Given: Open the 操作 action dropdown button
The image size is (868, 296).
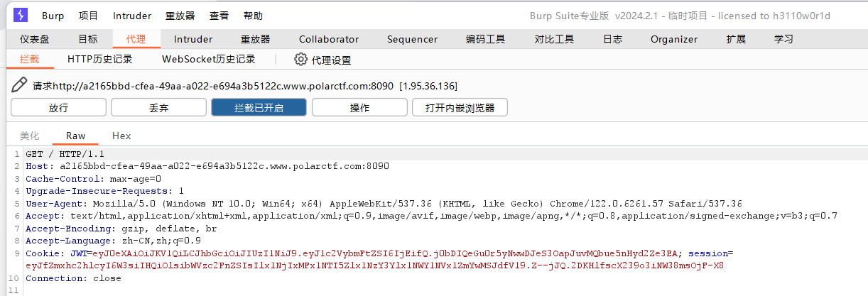Looking at the screenshot, I should point(359,108).
